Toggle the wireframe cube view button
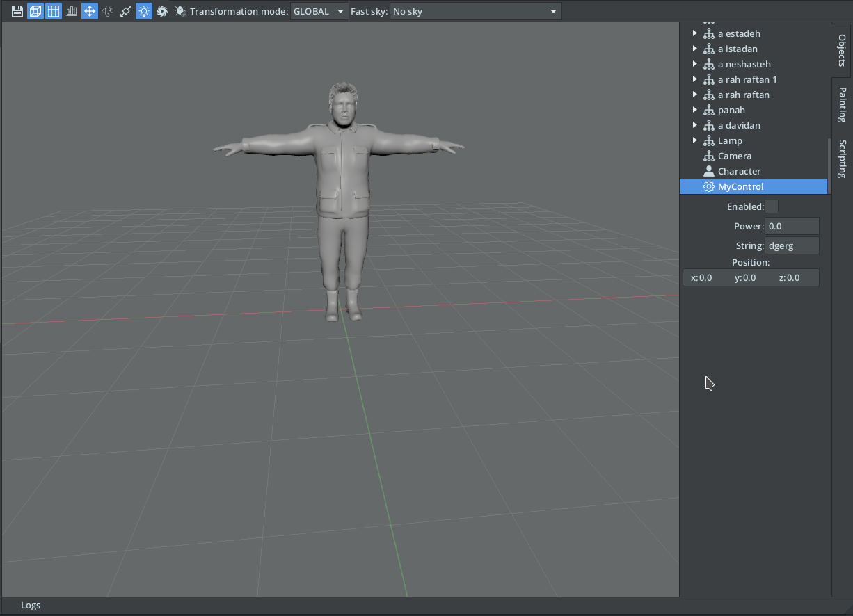853x616 pixels. [35, 11]
